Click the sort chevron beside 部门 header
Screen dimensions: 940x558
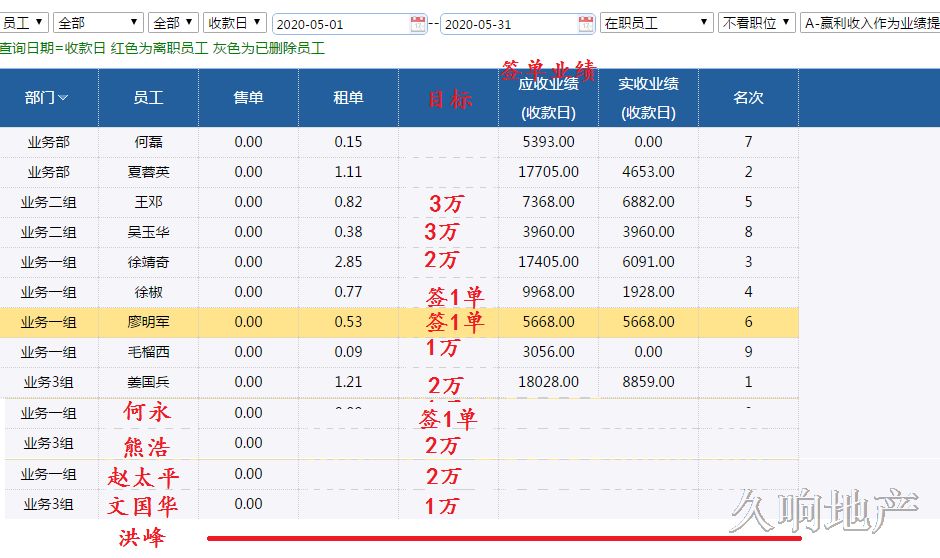click(x=63, y=98)
